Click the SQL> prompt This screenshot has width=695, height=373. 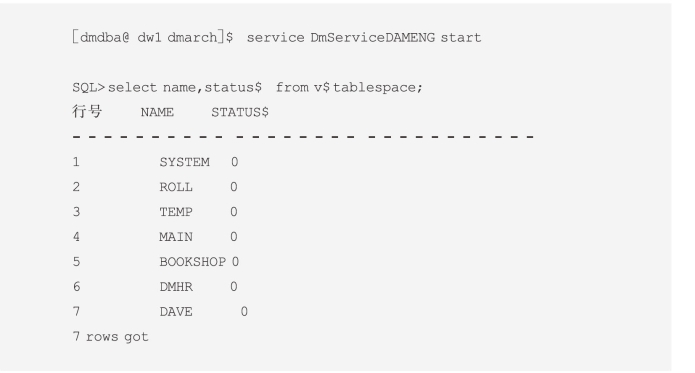(x=88, y=87)
